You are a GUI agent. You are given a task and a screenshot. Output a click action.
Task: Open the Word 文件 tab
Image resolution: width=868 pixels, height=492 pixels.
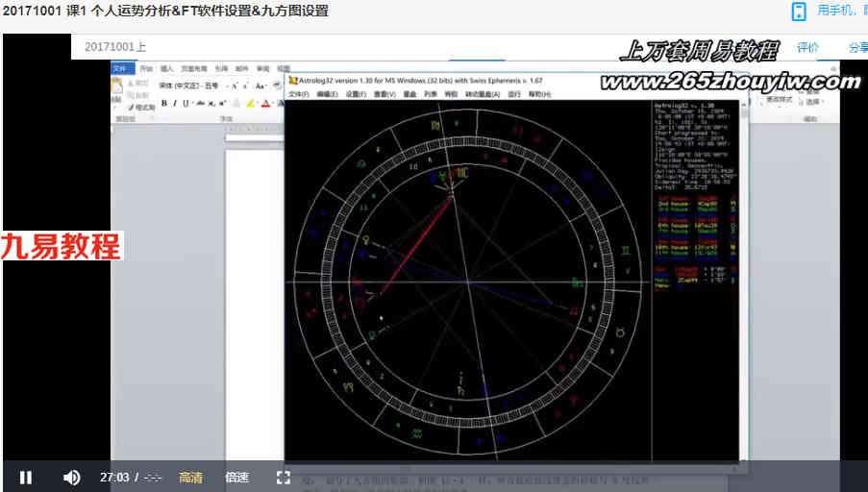click(x=122, y=68)
